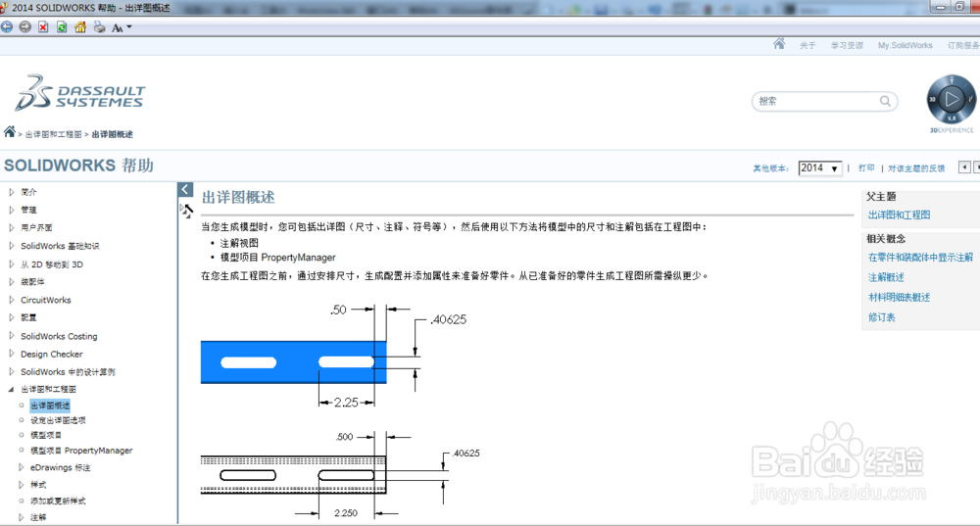
Task: Click the browser Forward arrow icon
Action: click(25, 26)
